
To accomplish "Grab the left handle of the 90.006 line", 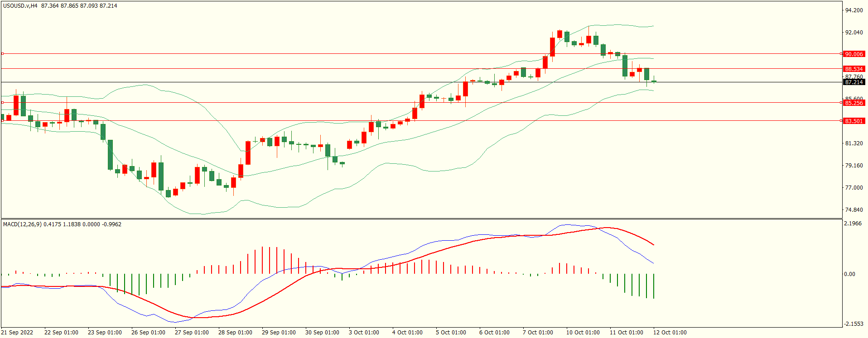I will click(x=3, y=54).
